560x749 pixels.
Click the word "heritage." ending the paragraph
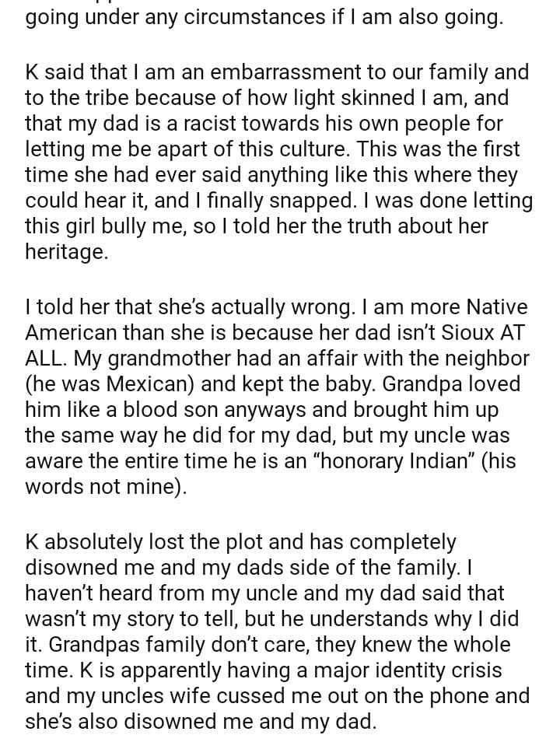[x=67, y=251]
